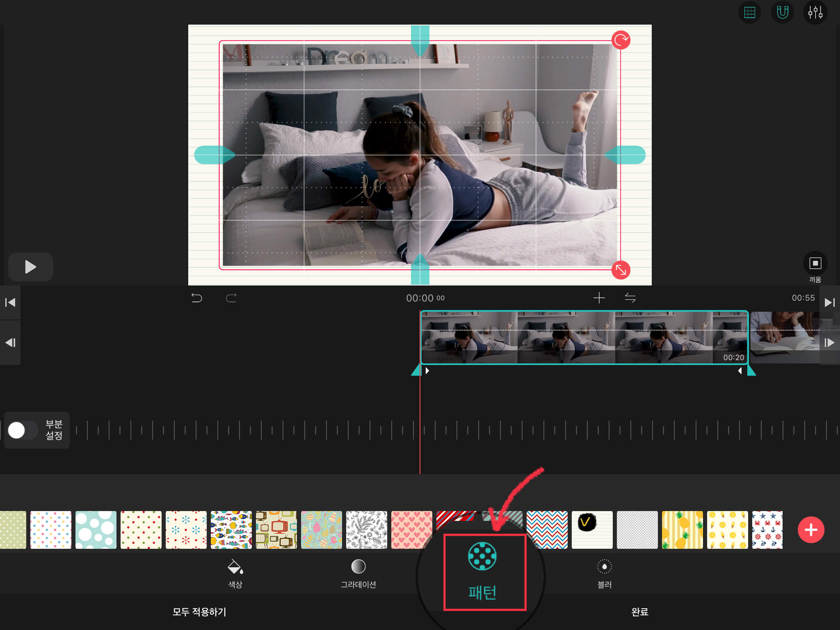Play the video preview
Image resolution: width=840 pixels, height=630 pixels.
click(x=31, y=267)
